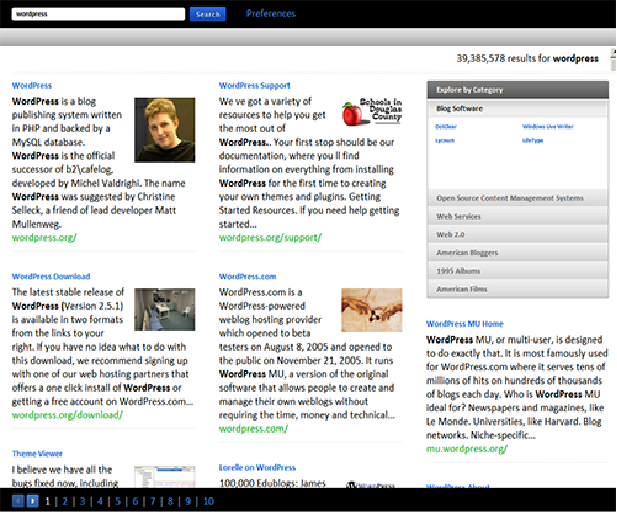The height and width of the screenshot is (514, 617).
Task: Select page 1 in pagination
Action: click(x=48, y=501)
